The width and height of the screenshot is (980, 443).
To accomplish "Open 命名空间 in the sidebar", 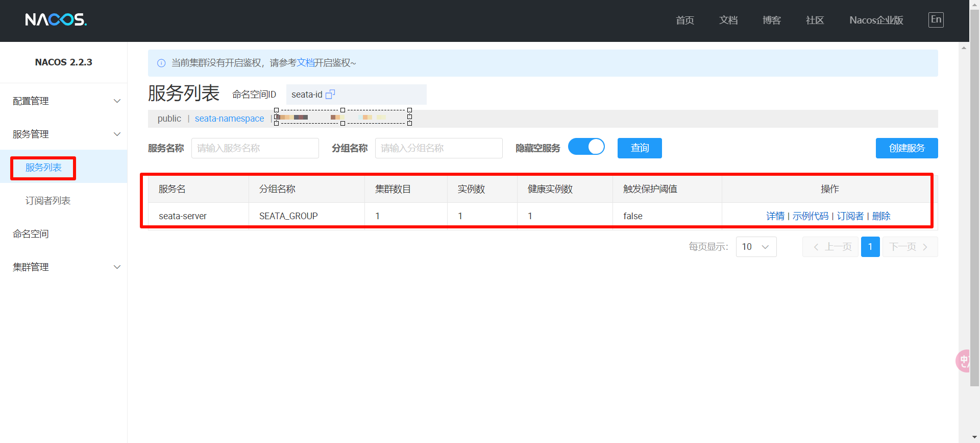I will click(31, 234).
